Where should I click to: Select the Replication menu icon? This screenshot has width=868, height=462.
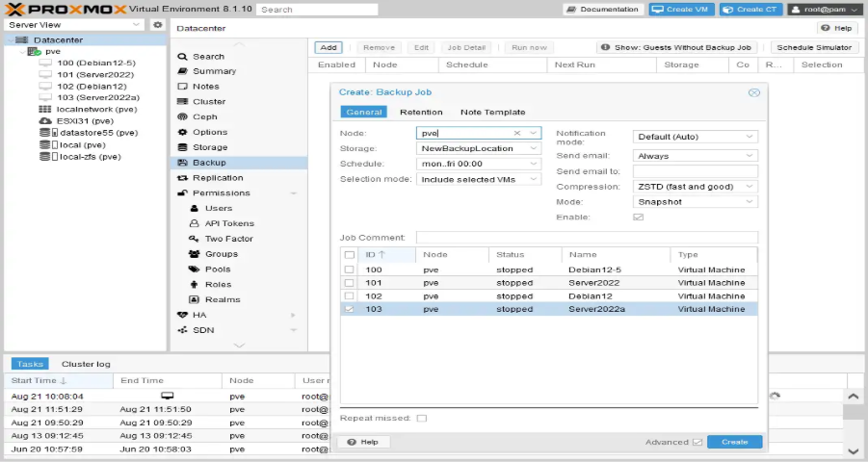coord(183,178)
